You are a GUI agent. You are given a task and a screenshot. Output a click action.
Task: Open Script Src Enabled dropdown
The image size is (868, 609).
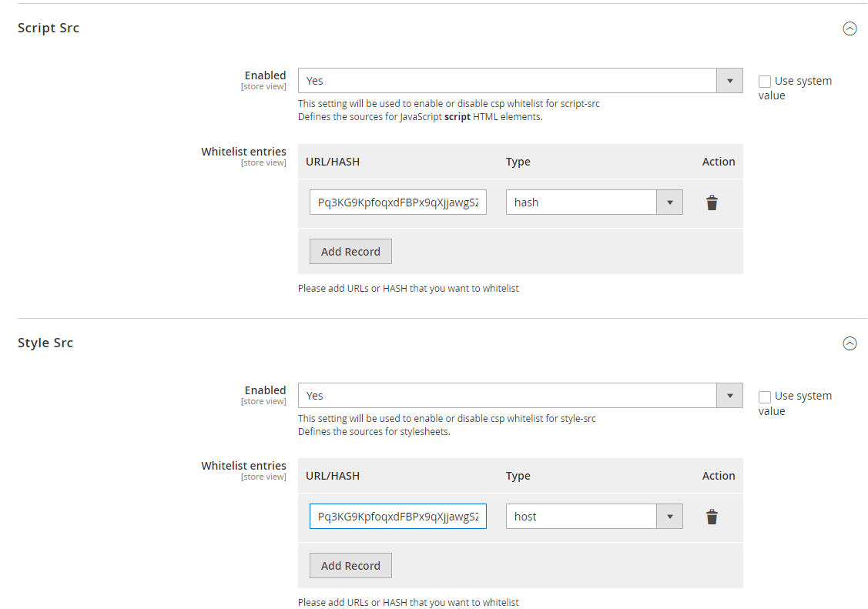520,81
